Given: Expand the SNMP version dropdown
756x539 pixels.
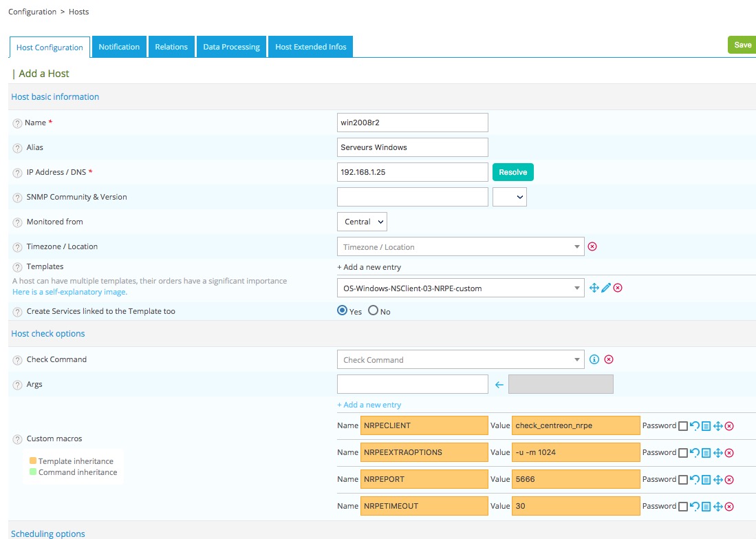Looking at the screenshot, I should 510,197.
